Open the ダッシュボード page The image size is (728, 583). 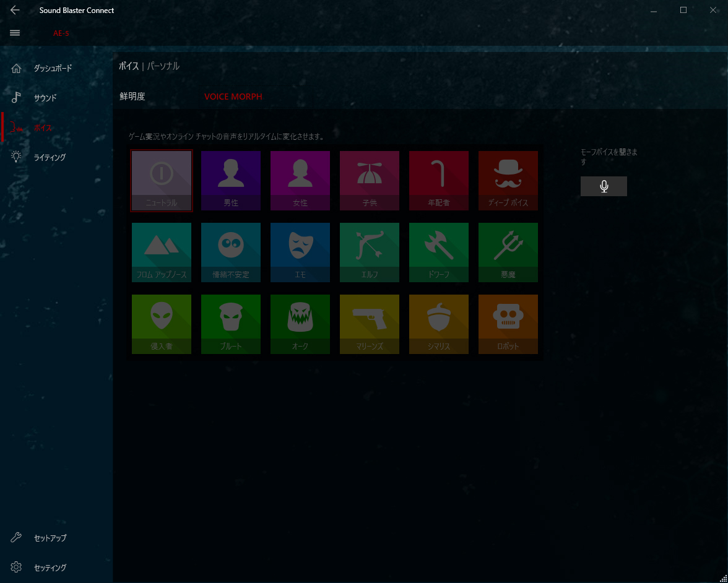click(56, 68)
